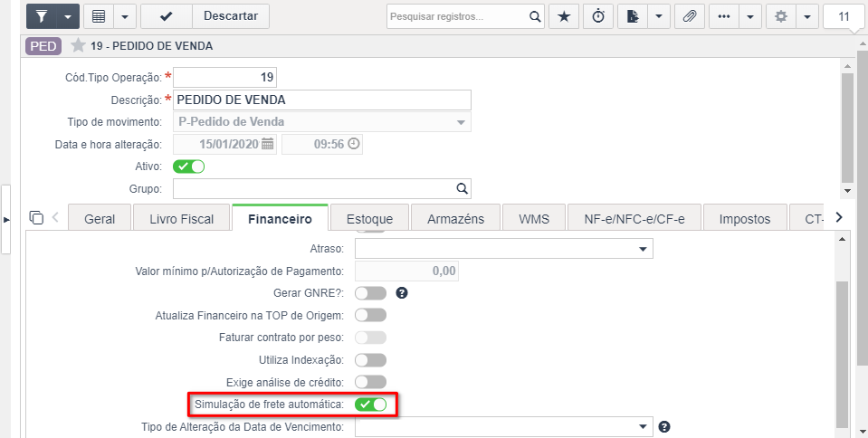This screenshot has width=868, height=438.
Task: Open dropdown next to more options
Action: pos(750,16)
